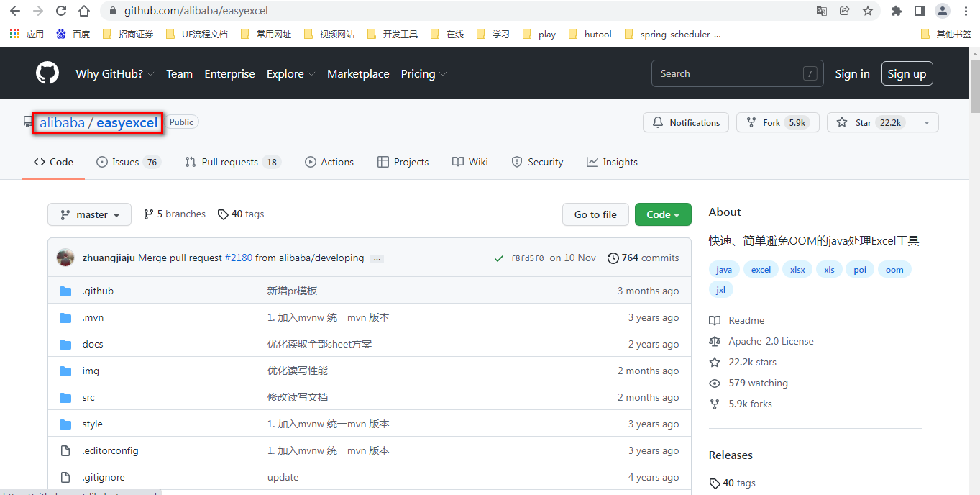Open the Team nav item
The image size is (980, 495).
[x=179, y=73]
